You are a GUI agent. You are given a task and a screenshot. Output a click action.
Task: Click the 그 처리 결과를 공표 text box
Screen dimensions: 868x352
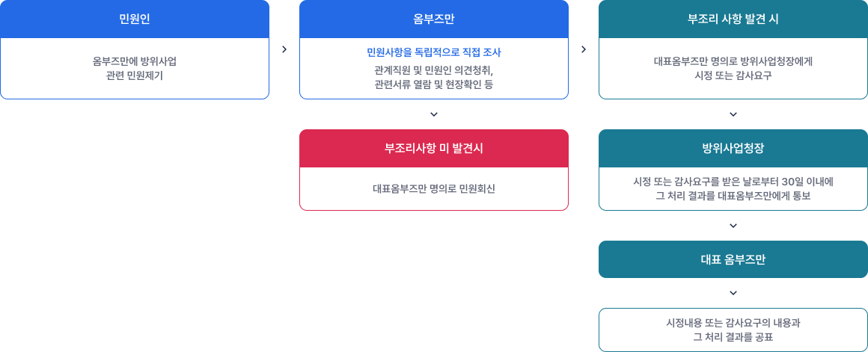(x=733, y=330)
